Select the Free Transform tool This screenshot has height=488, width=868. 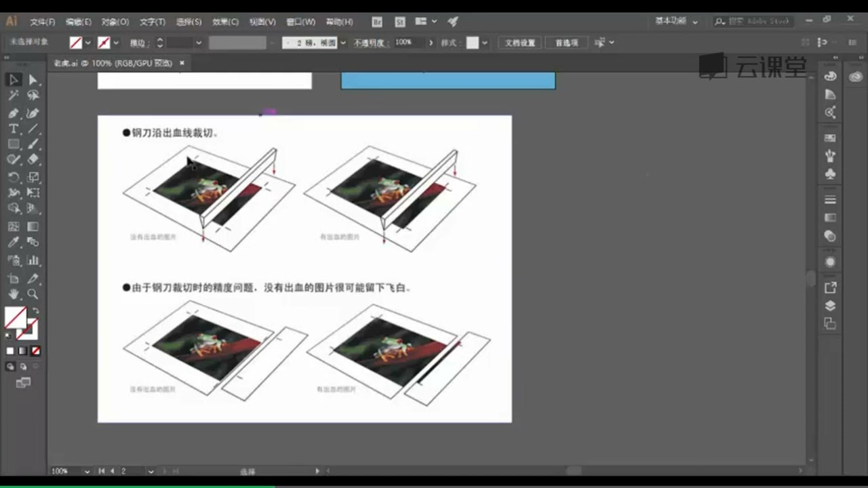[33, 193]
